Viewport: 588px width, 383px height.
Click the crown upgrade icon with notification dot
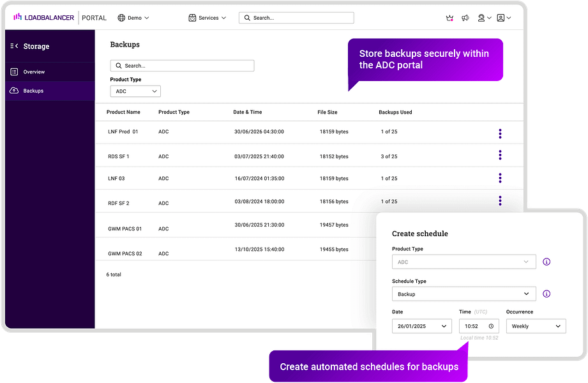pos(449,18)
